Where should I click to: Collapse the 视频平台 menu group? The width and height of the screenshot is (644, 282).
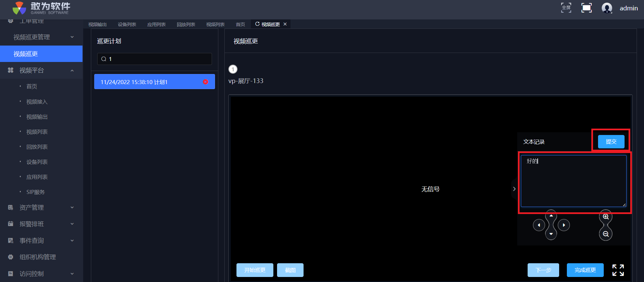pyautogui.click(x=72, y=70)
